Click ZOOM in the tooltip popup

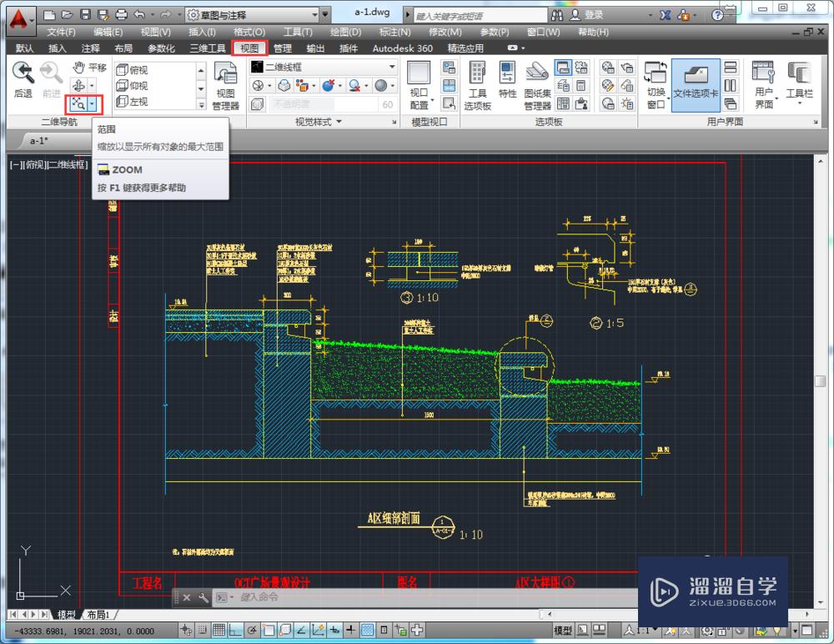pos(125,169)
